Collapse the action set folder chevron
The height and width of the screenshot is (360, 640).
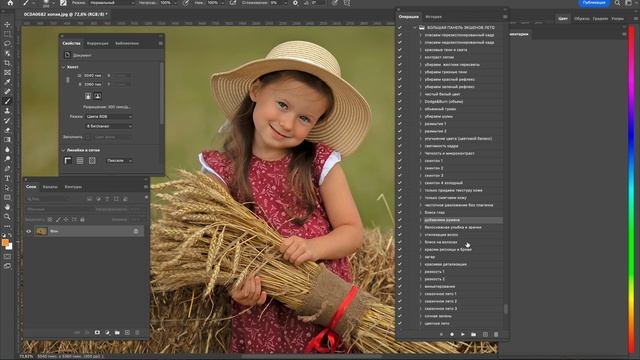[415, 28]
